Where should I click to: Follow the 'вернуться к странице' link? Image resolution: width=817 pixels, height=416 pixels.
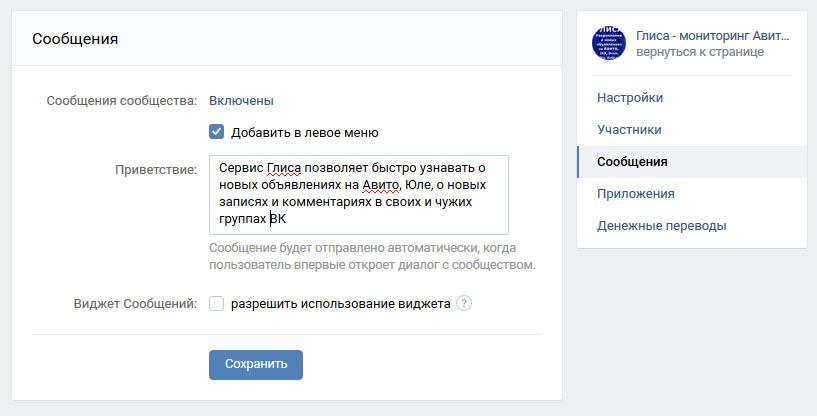coord(700,52)
